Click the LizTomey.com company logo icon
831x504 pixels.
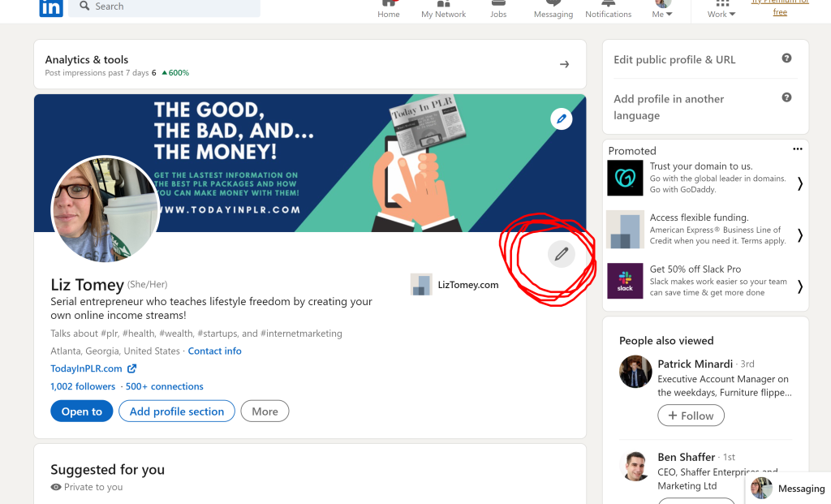pos(421,285)
